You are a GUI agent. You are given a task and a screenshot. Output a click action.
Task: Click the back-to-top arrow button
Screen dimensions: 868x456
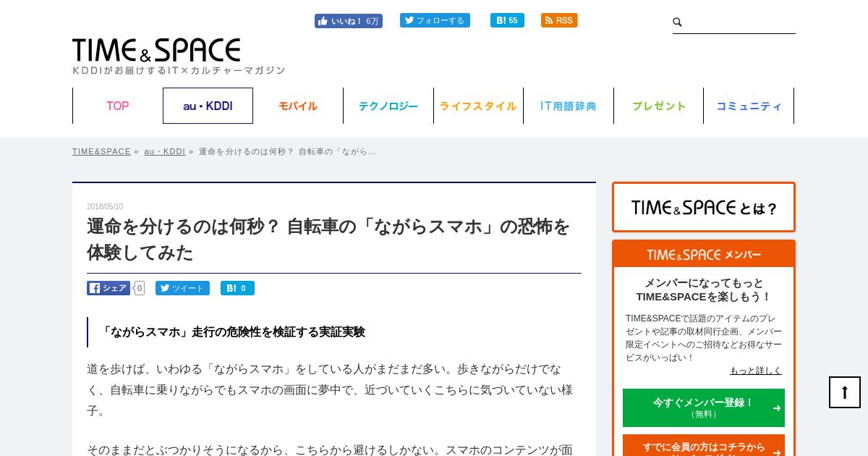(x=845, y=392)
